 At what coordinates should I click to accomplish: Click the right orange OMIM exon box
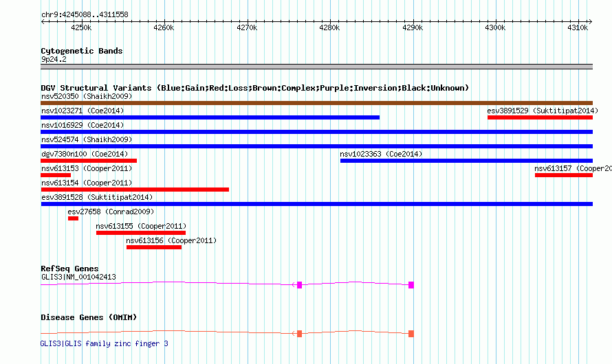(411, 334)
